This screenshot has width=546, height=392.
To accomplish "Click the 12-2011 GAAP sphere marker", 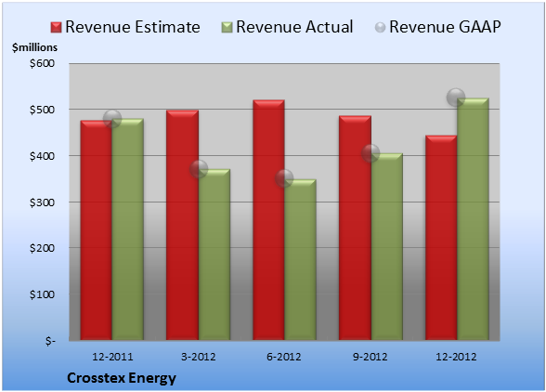I will (112, 119).
